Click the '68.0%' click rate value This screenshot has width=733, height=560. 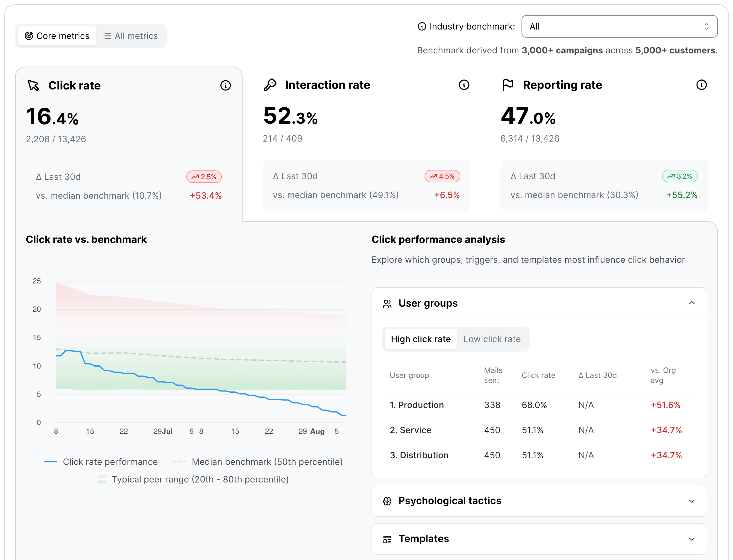click(534, 405)
